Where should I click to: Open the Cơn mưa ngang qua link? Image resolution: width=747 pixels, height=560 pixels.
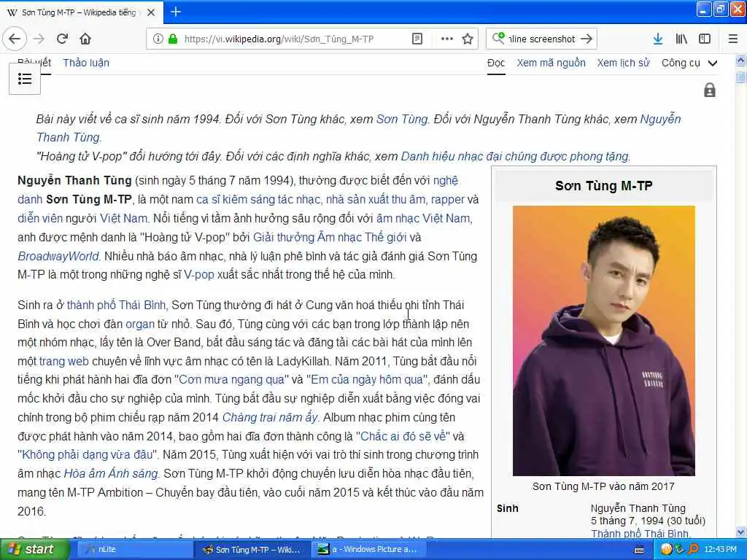click(231, 379)
